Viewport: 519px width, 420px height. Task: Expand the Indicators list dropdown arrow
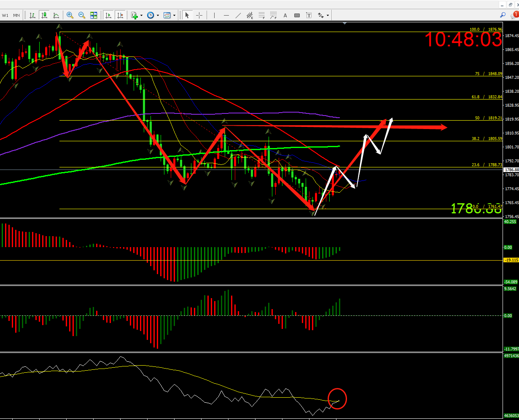tap(141, 16)
